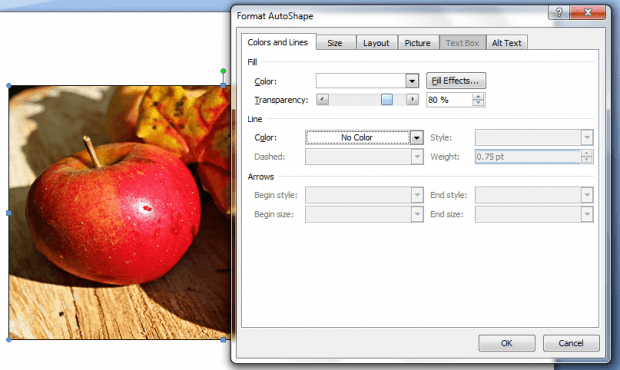This screenshot has width=620, height=370.
Task: Click the down spinner on the Weight field
Action: (x=587, y=160)
